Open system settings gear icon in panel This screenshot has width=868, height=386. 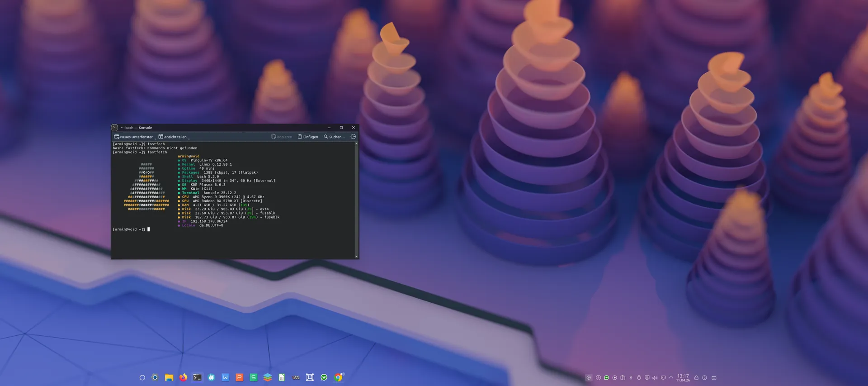point(155,377)
